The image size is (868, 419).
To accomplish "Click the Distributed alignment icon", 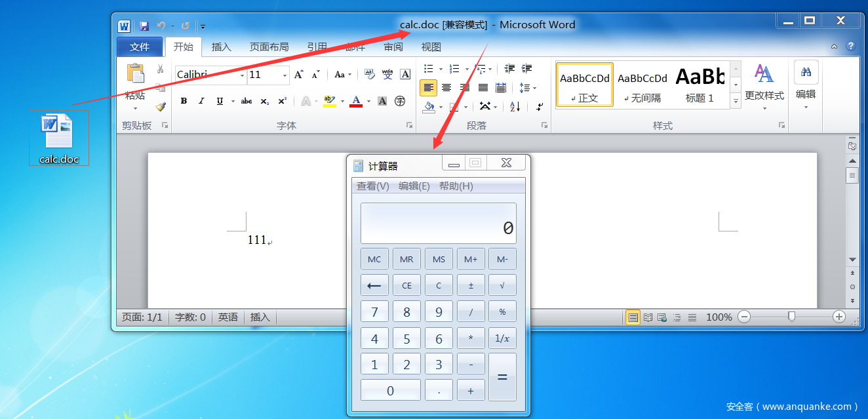I will tap(501, 87).
